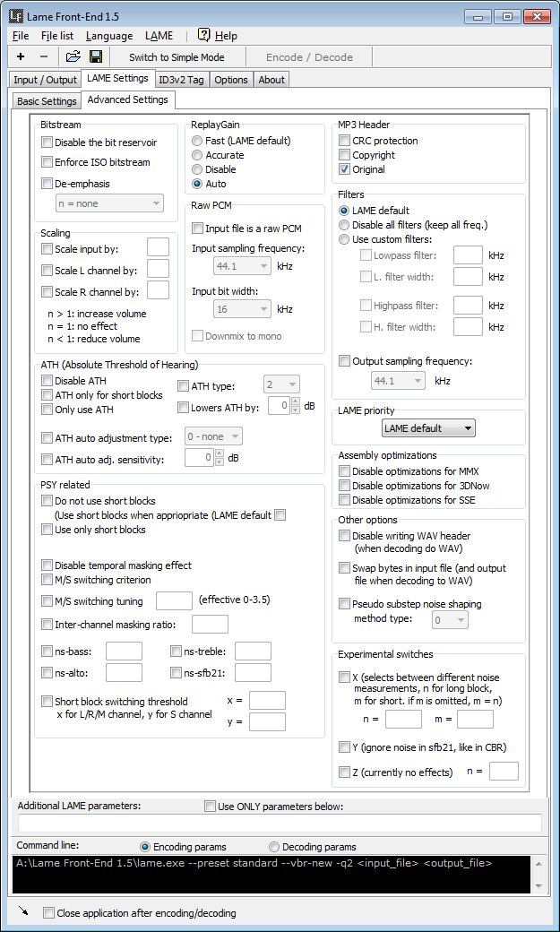The width and height of the screenshot is (560, 932).
Task: Select Decoding params radio button
Action: (274, 846)
